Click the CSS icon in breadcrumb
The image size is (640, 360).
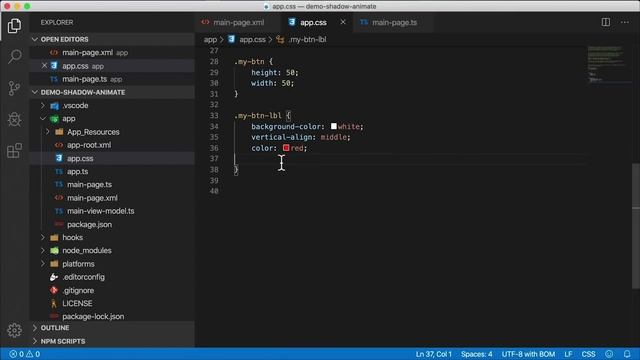(x=231, y=39)
